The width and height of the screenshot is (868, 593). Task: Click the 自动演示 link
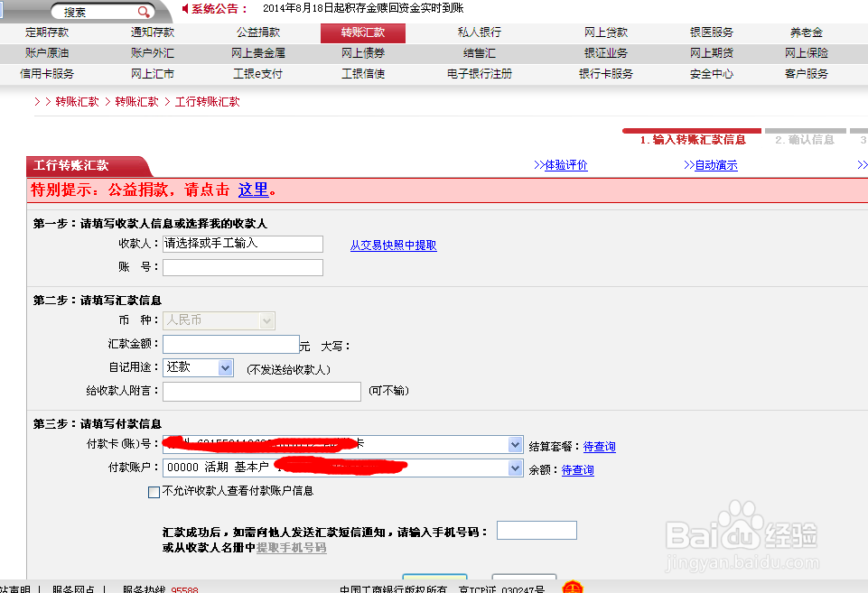tap(715, 165)
